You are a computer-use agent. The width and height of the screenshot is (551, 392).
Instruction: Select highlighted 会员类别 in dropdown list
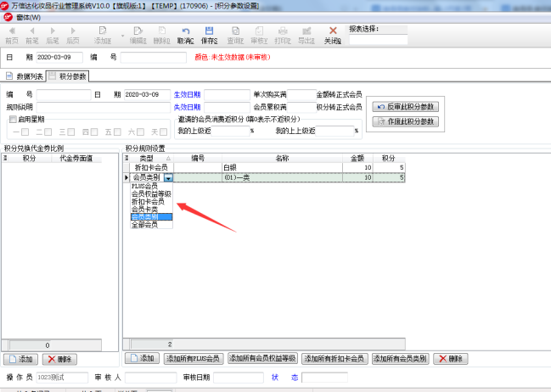point(151,217)
